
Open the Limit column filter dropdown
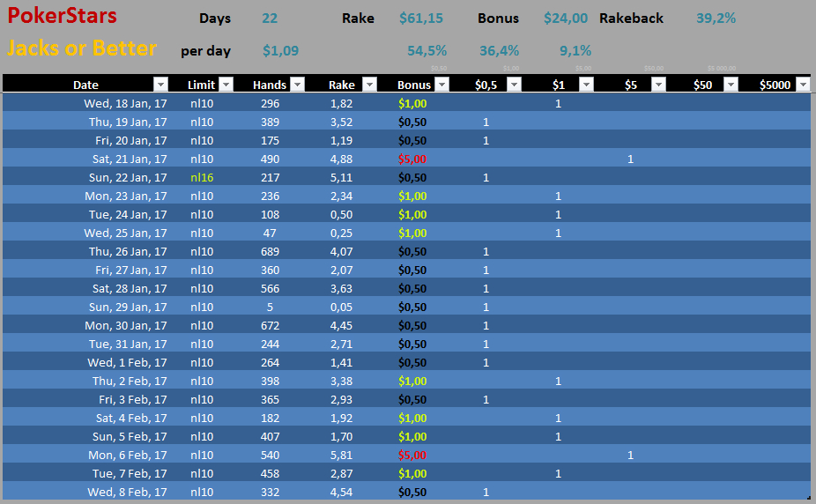click(x=226, y=85)
